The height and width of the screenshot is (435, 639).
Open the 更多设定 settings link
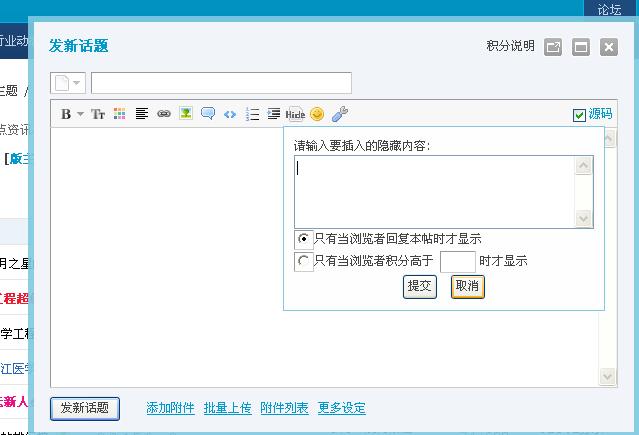pyautogui.click(x=341, y=408)
